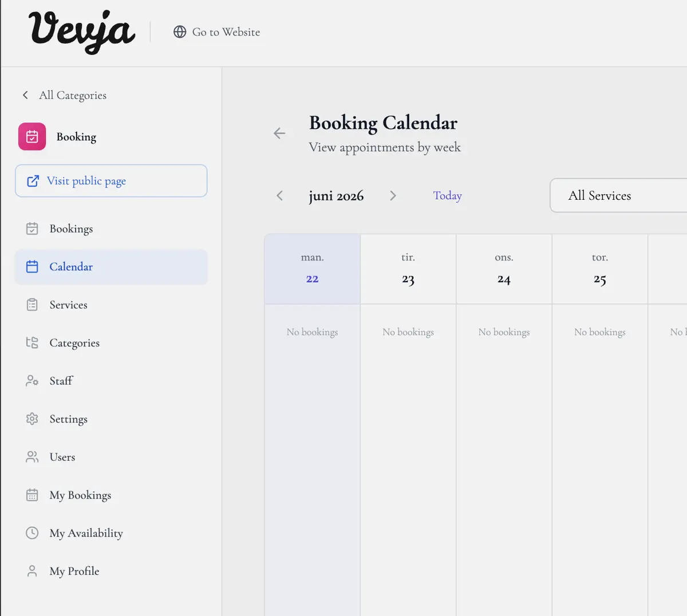Go to the previous week with left chevron
Screen dimensions: 687x616
pyautogui.click(x=279, y=196)
